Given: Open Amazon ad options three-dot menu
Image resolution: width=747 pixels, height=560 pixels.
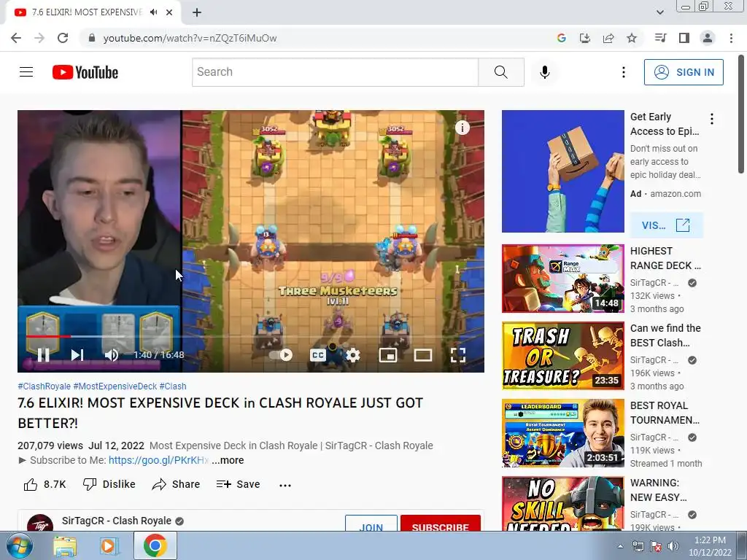Looking at the screenshot, I should coord(712,119).
